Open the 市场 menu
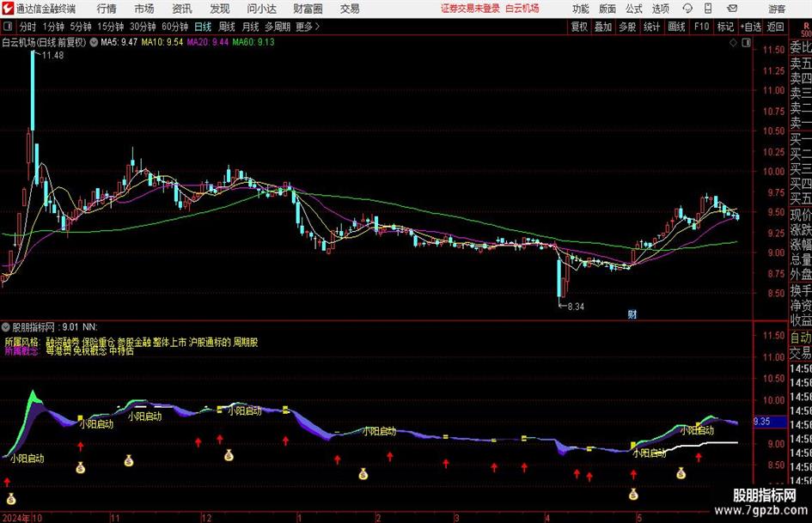The width and height of the screenshot is (812, 523). pyautogui.click(x=144, y=9)
